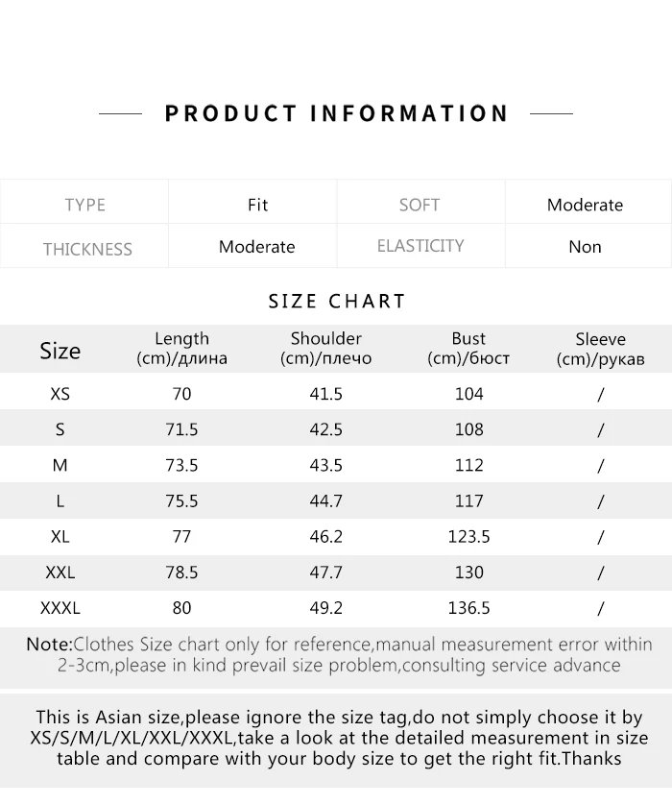Click the SOFT label cell
The image size is (672, 805).
(420, 205)
